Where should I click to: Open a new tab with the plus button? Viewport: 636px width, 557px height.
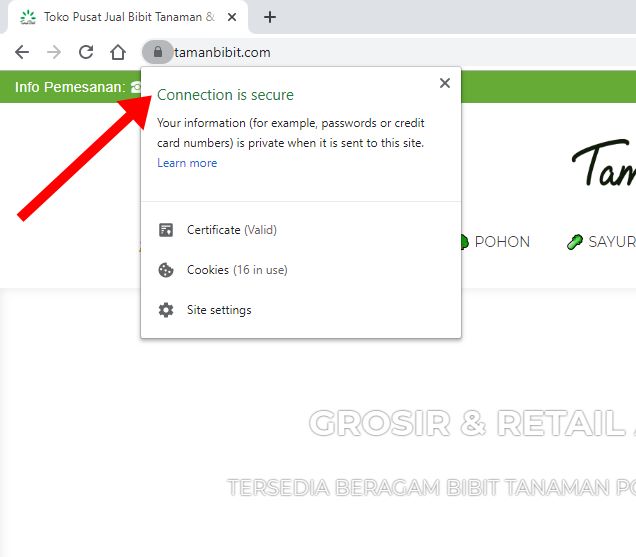[x=270, y=17]
